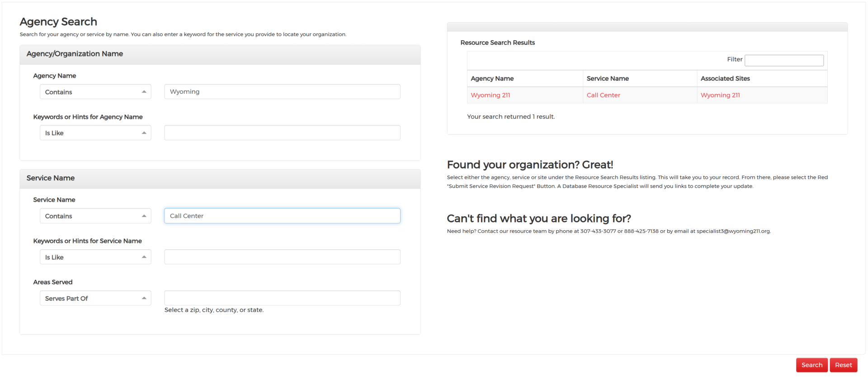
Task: Open the Service Name keywords 'Is Like' dropdown
Action: tap(95, 257)
